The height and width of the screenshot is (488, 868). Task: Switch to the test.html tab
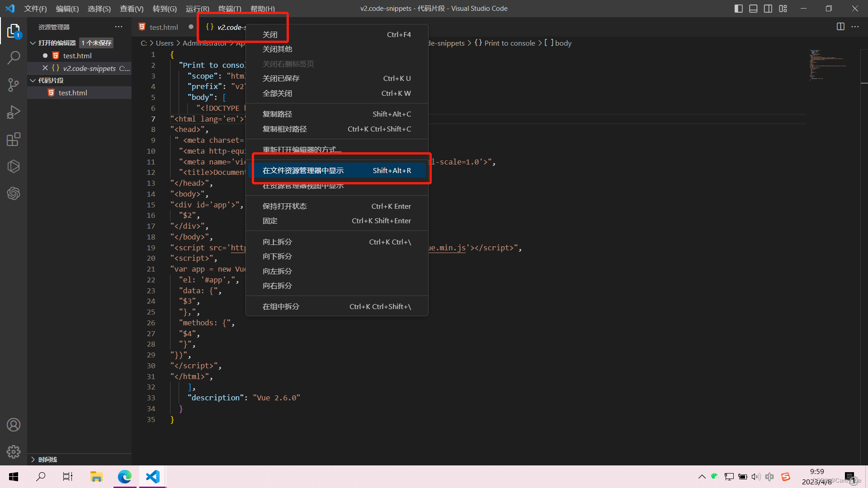point(163,27)
